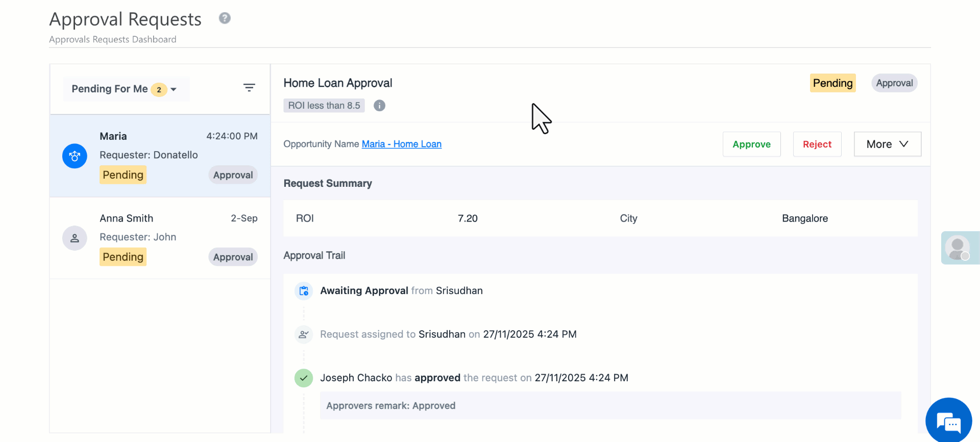Click the ROI less than 8.5 tag

click(x=324, y=106)
